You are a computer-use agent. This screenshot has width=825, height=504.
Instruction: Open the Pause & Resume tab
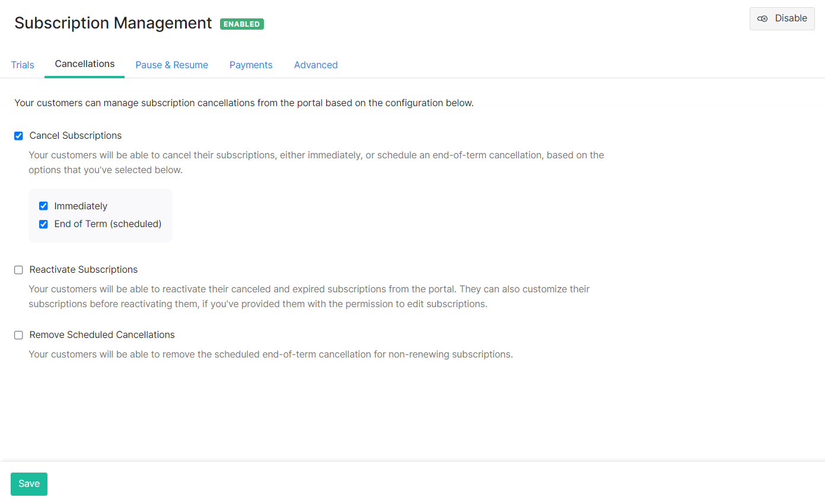tap(171, 65)
